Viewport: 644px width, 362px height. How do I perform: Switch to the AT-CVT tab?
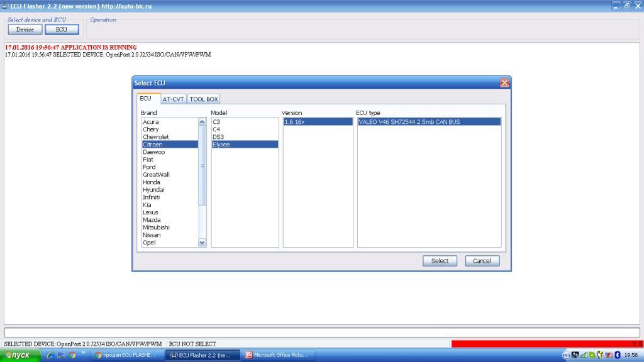(173, 99)
